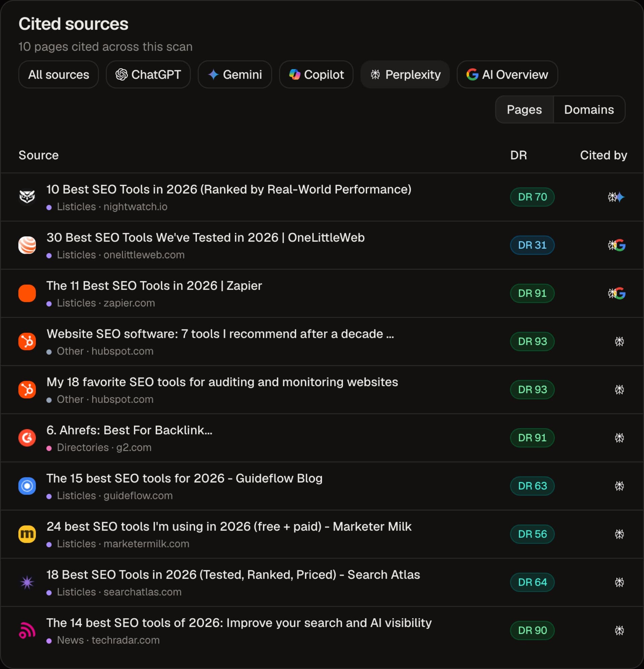Viewport: 644px width, 669px height.
Task: Filter sources by AI Overview
Action: [x=507, y=75]
